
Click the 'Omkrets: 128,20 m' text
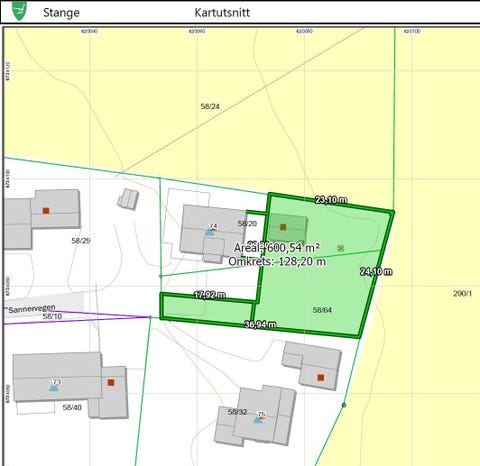pos(277,261)
